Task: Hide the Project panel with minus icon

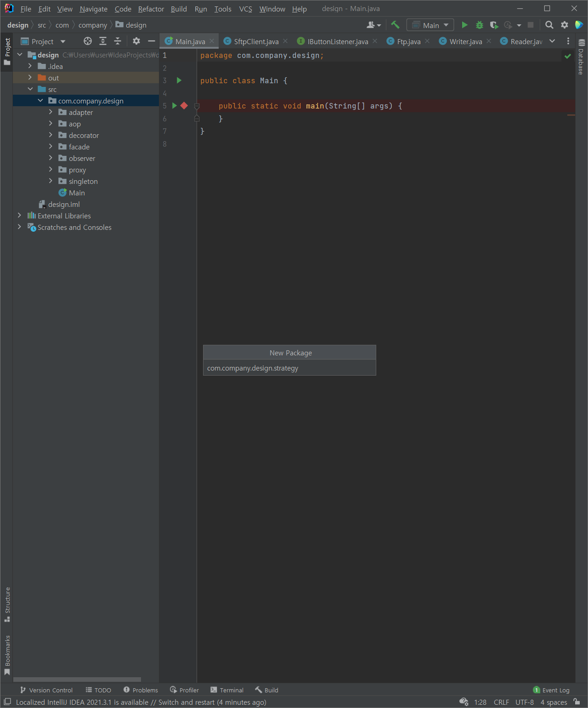Action: tap(151, 41)
